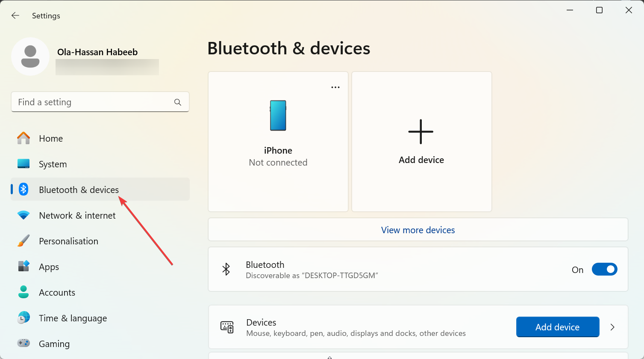This screenshot has height=359, width=644.
Task: Click the Accounts person icon
Action: 24,292
